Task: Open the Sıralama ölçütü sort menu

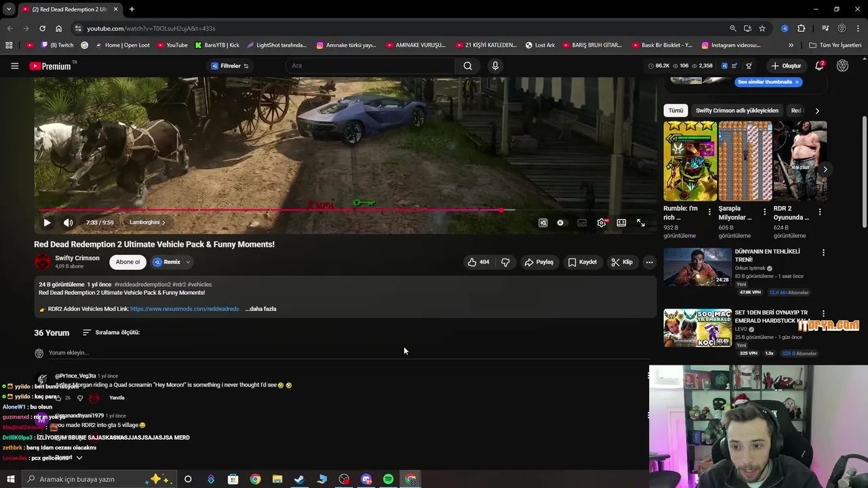Action: point(111,333)
